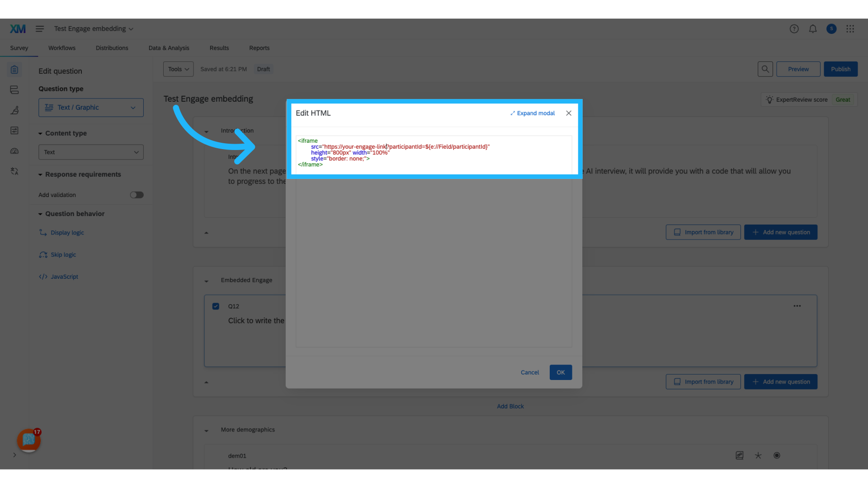Image resolution: width=868 pixels, height=488 pixels.
Task: Click Import from library in Embedded Engage block
Action: point(703,382)
